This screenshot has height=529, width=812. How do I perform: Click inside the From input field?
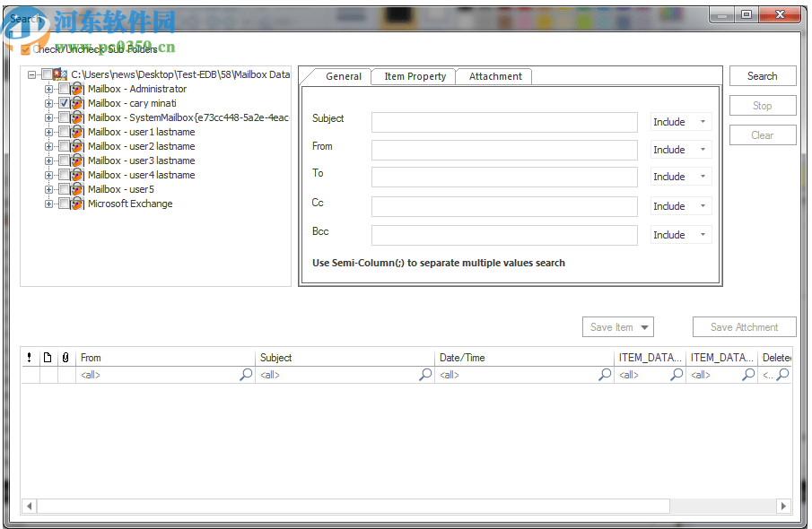pos(504,150)
